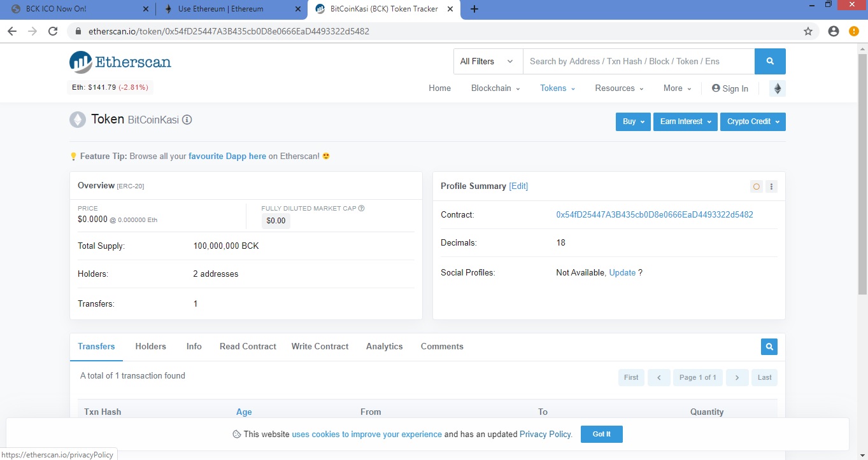Click the browser forward arrow
Viewport: 868px width, 460px height.
(x=32, y=31)
